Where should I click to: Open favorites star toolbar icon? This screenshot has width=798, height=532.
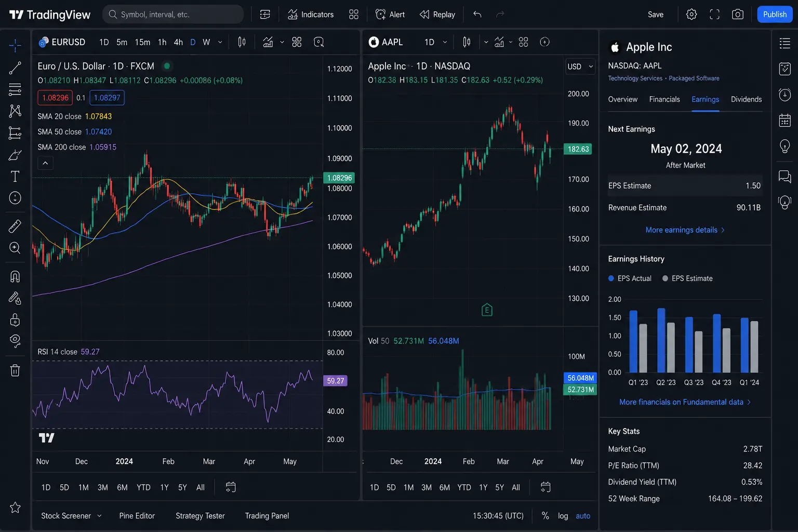15,508
